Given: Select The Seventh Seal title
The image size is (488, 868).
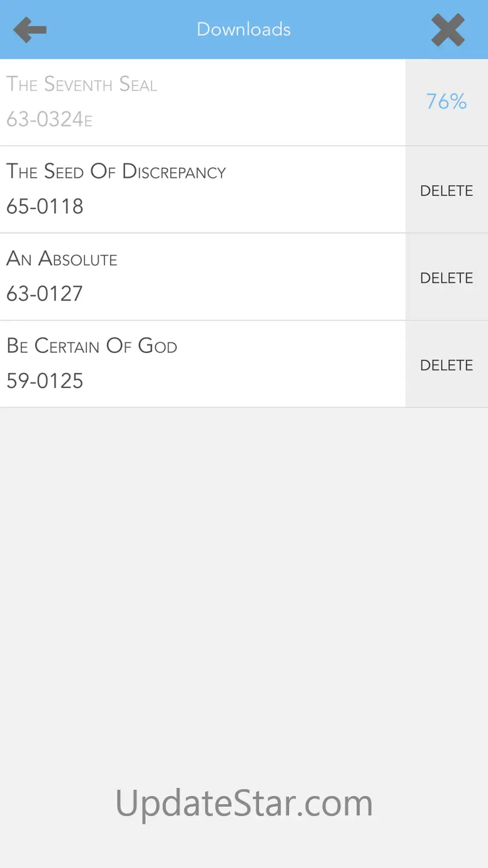Looking at the screenshot, I should (82, 84).
